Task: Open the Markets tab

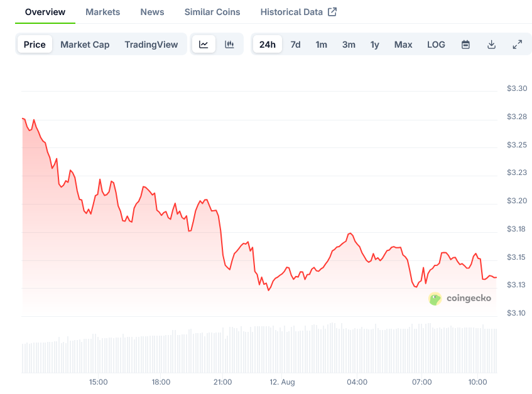Action: [x=102, y=12]
